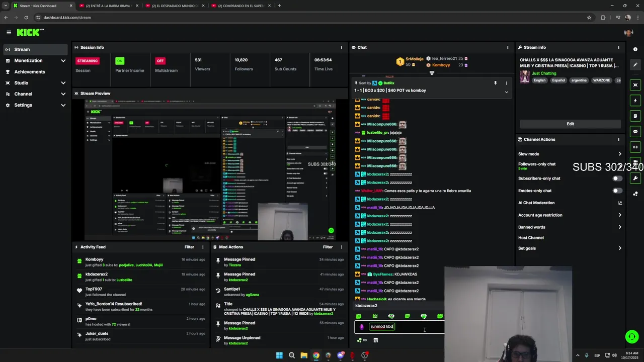Select the capture frame icon in right sidebar
Screen dimensions: 644x362
[635, 85]
